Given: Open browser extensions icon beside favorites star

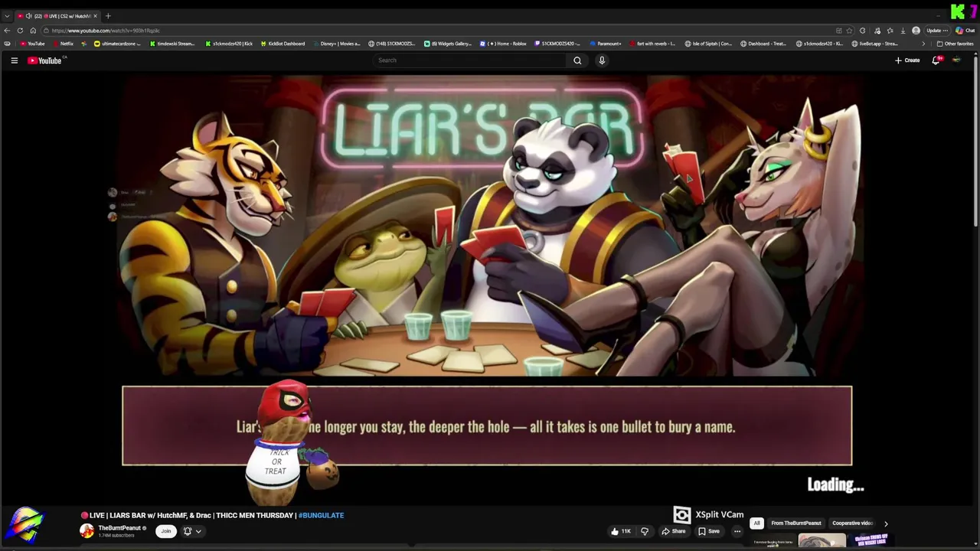Looking at the screenshot, I should tap(863, 31).
